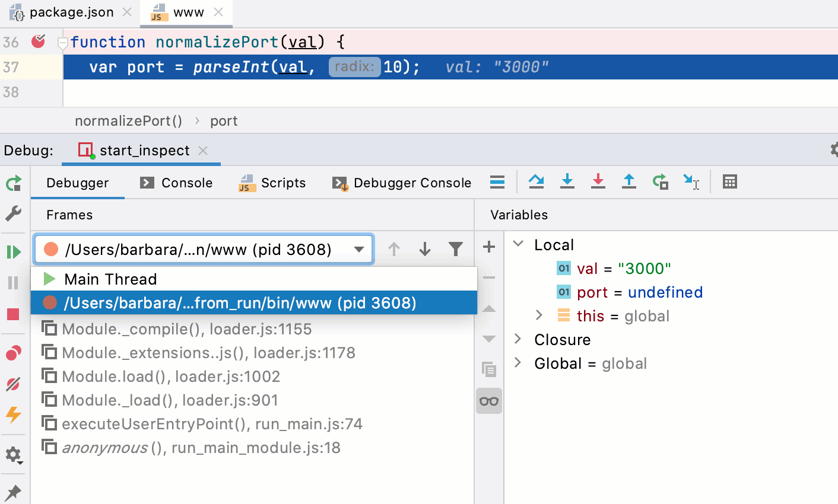Open the debug window gear settings icon

pyautogui.click(x=834, y=149)
